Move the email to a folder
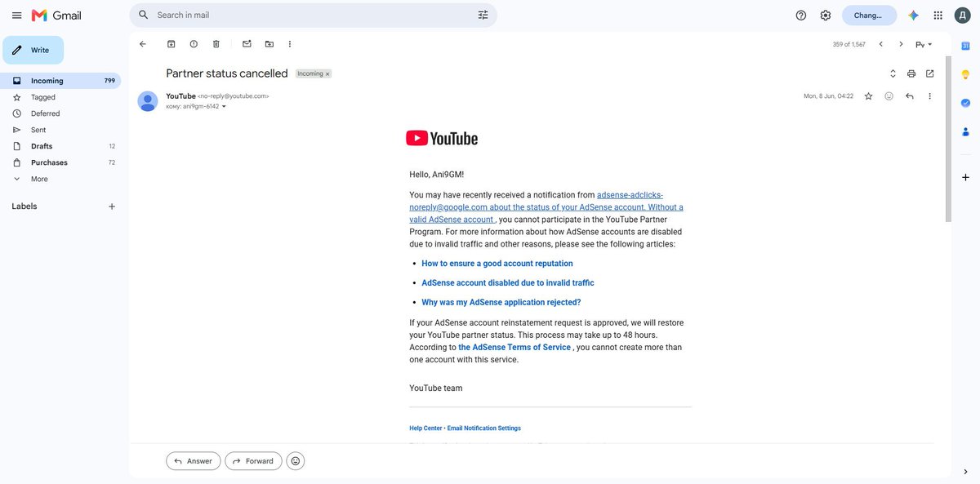This screenshot has height=484, width=980. (269, 44)
